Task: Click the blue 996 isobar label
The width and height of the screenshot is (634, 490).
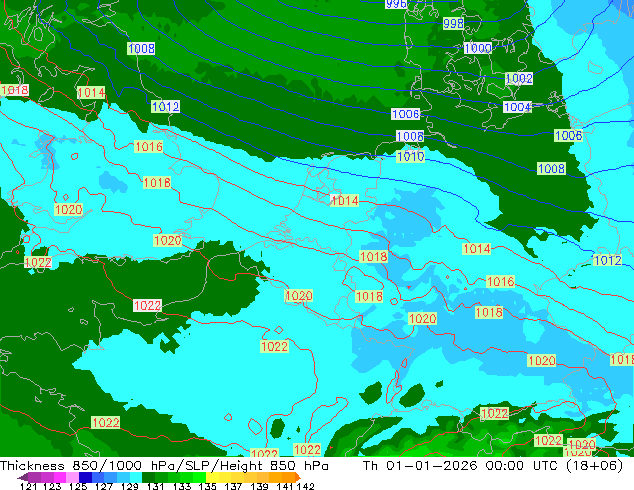Action: (396, 4)
